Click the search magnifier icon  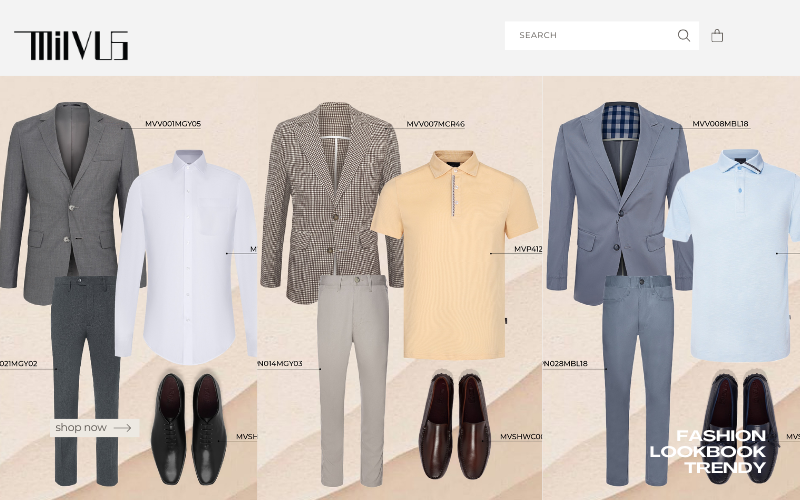(684, 35)
